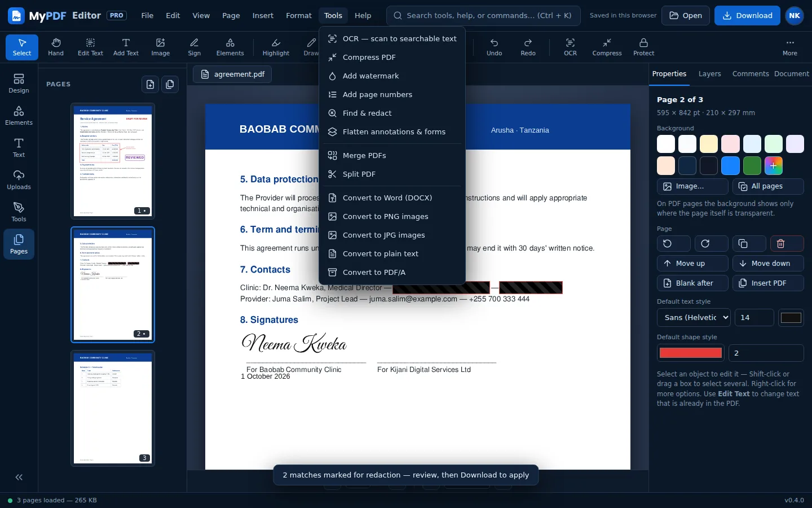812x508 pixels.
Task: Open the File menu
Action: tap(147, 16)
